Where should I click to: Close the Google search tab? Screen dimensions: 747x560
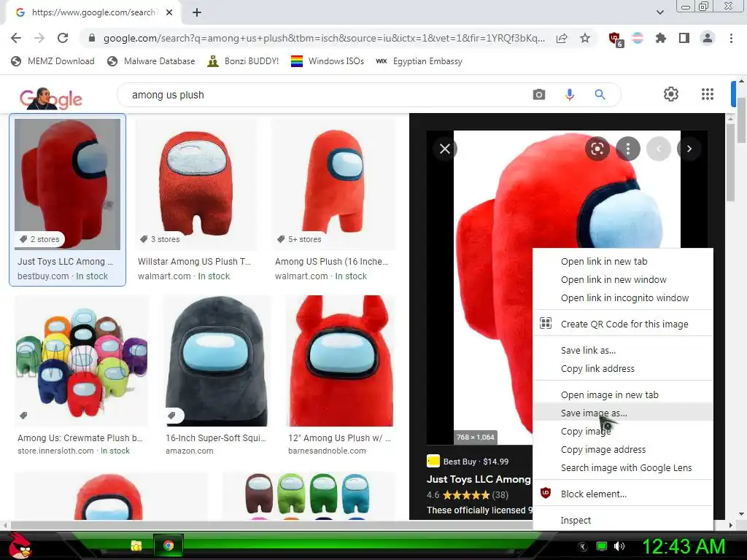point(169,12)
